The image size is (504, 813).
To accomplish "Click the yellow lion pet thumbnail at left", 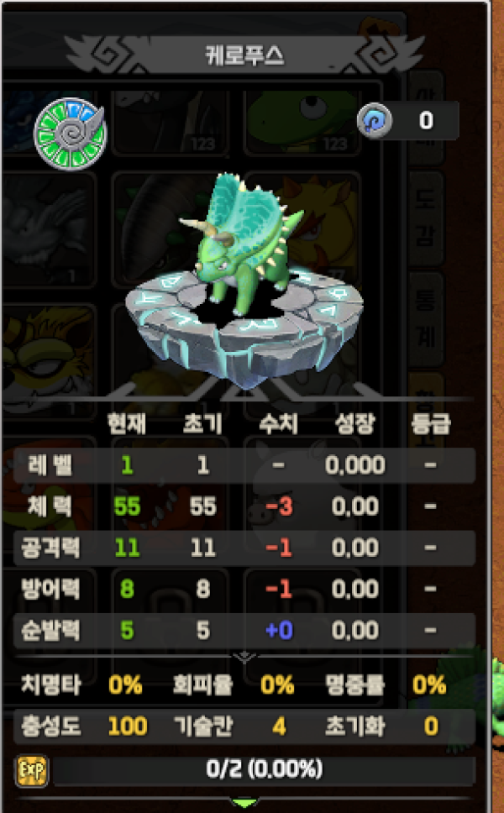I will (x=48, y=358).
